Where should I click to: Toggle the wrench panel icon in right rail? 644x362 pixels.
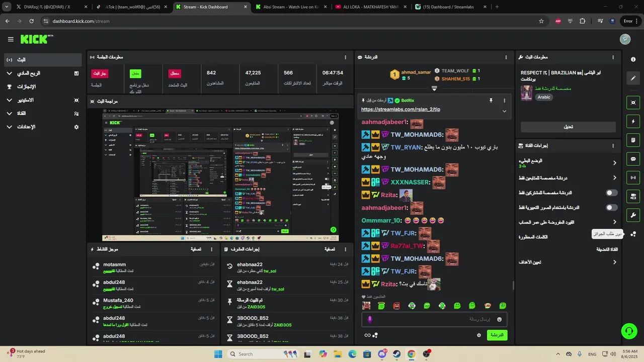(633, 215)
